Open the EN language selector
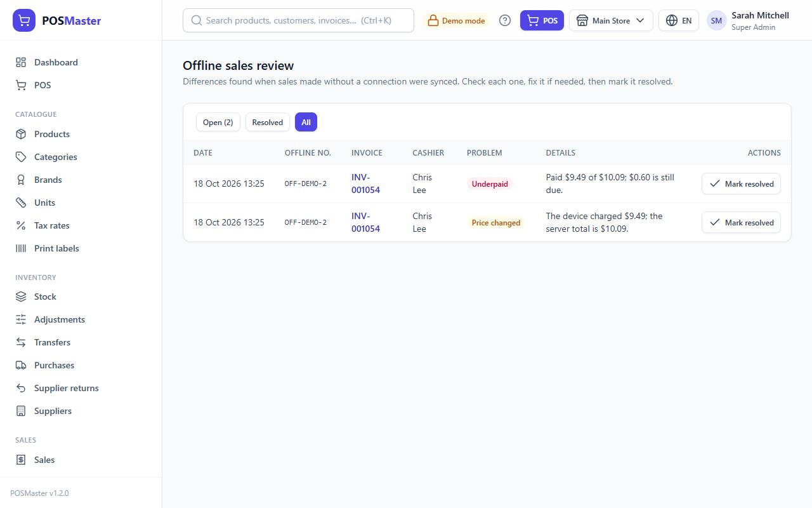The height and width of the screenshot is (508, 812). pos(679,20)
